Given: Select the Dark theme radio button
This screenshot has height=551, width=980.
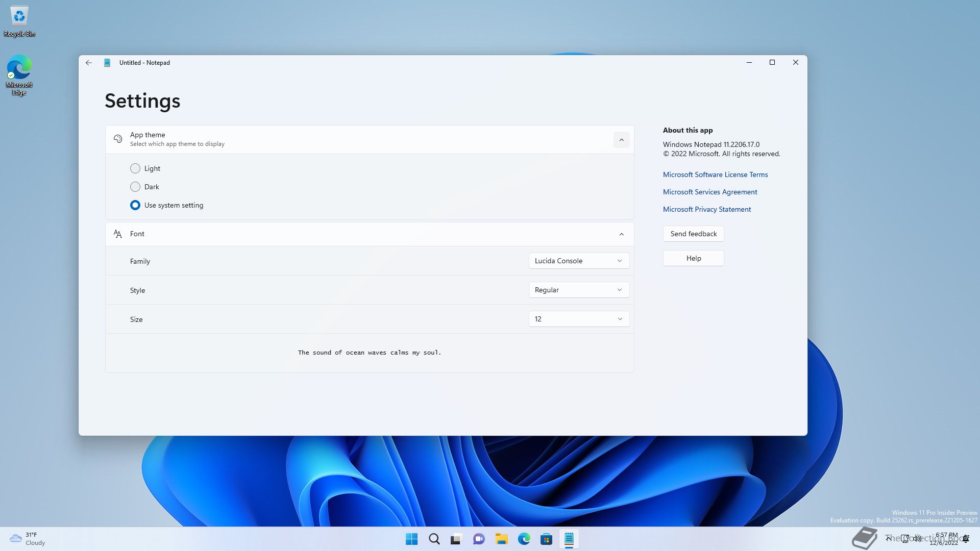Looking at the screenshot, I should pos(135,187).
